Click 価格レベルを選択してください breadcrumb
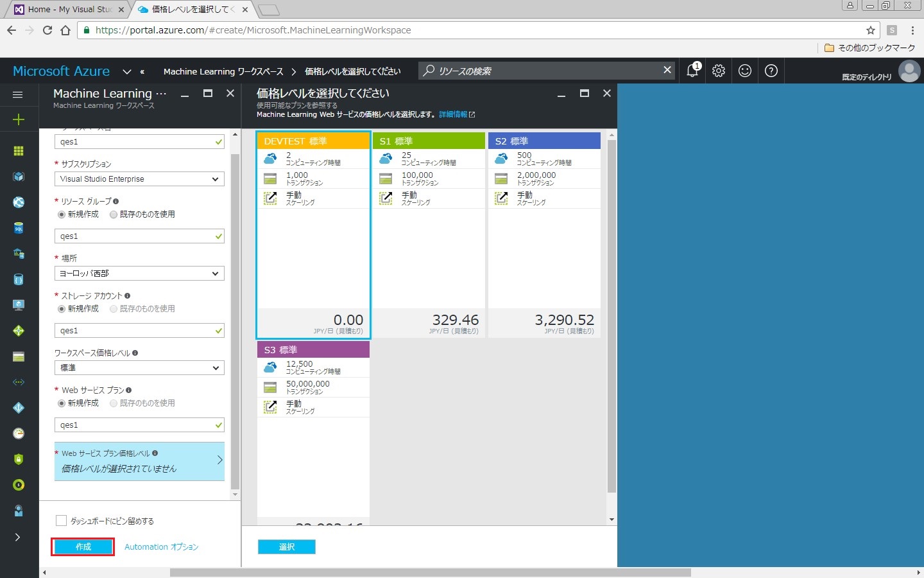Viewport: 924px width, 578px height. [x=352, y=71]
